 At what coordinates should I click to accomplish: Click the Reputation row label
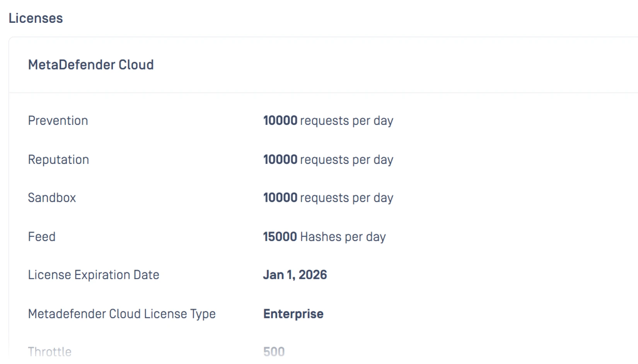(58, 160)
